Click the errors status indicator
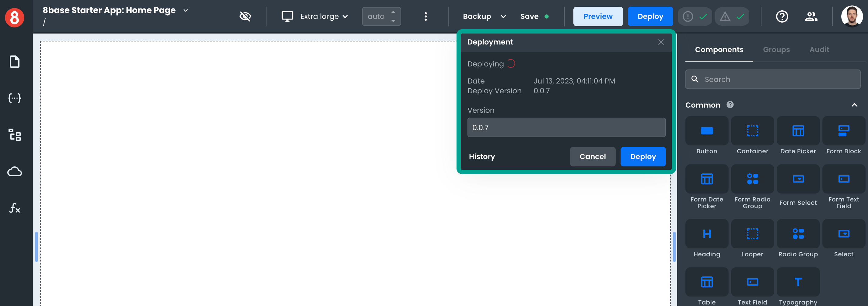This screenshot has height=306, width=868. coord(695,16)
